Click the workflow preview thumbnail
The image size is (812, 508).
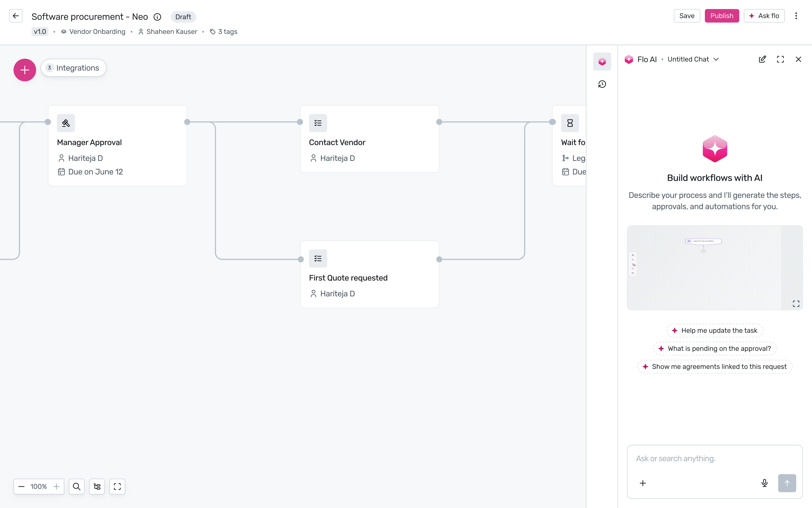pos(715,268)
